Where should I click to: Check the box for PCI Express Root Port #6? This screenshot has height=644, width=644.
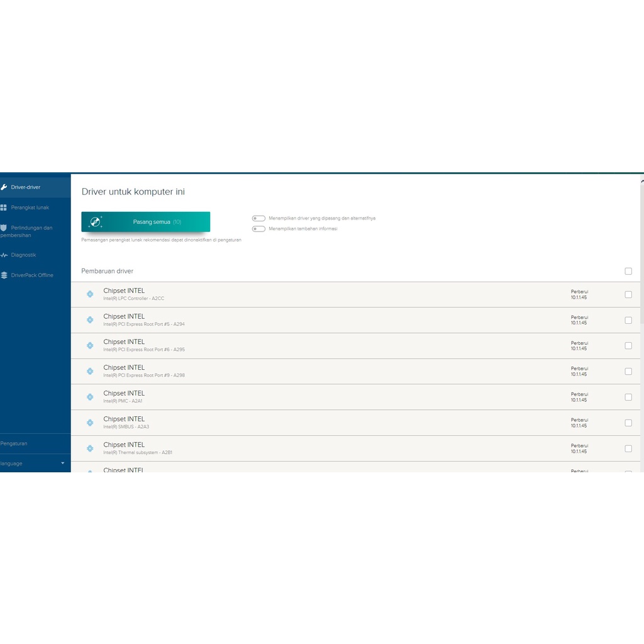pyautogui.click(x=628, y=346)
